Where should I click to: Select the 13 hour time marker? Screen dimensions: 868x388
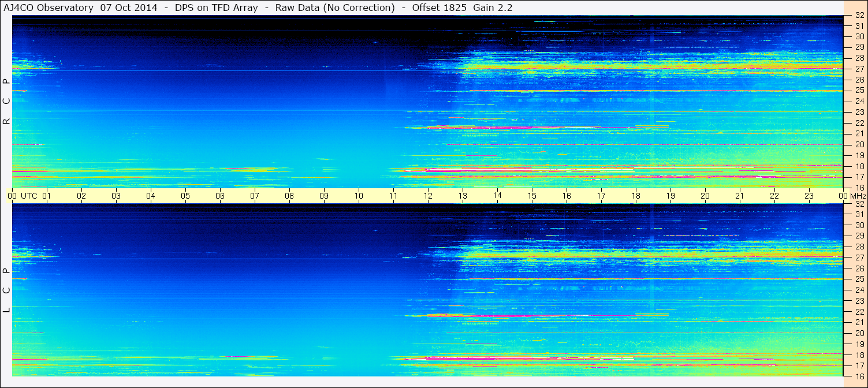[x=463, y=196]
